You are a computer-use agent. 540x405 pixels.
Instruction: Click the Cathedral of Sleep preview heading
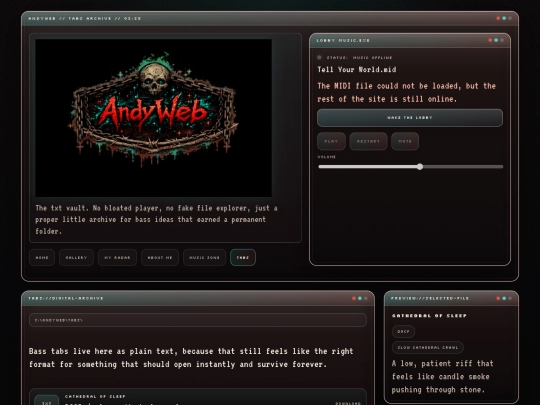429,315
